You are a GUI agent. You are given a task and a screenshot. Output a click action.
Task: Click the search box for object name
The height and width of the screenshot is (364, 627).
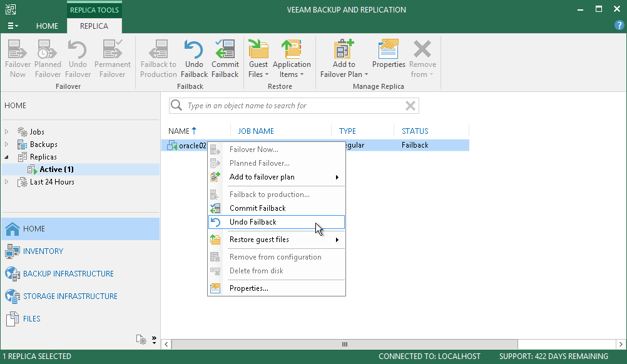[294, 106]
